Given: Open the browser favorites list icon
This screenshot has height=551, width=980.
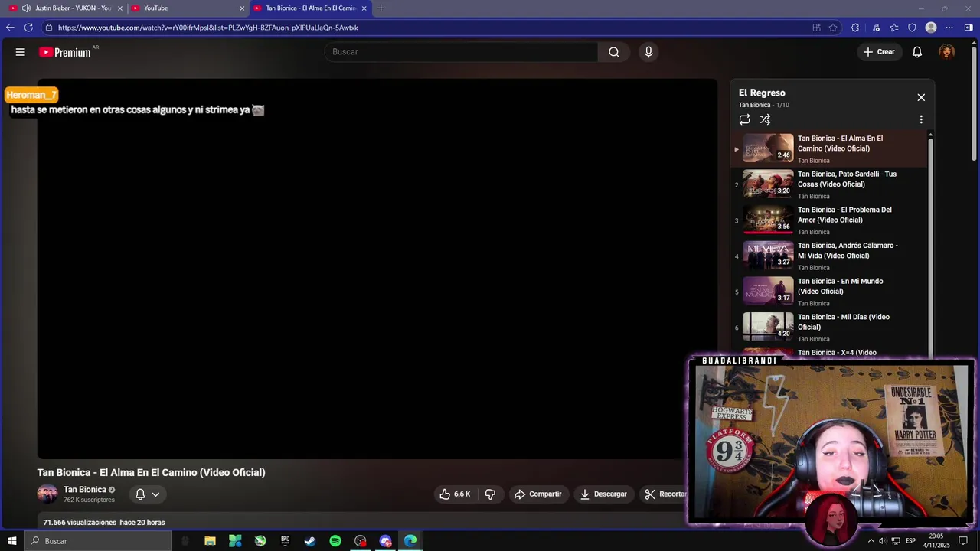Looking at the screenshot, I should 894,28.
